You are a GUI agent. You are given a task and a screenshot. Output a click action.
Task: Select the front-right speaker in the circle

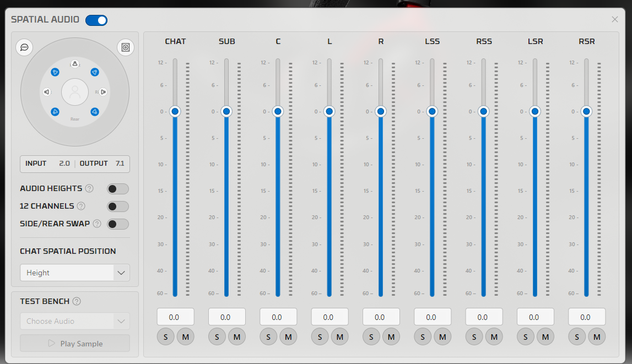coord(95,72)
